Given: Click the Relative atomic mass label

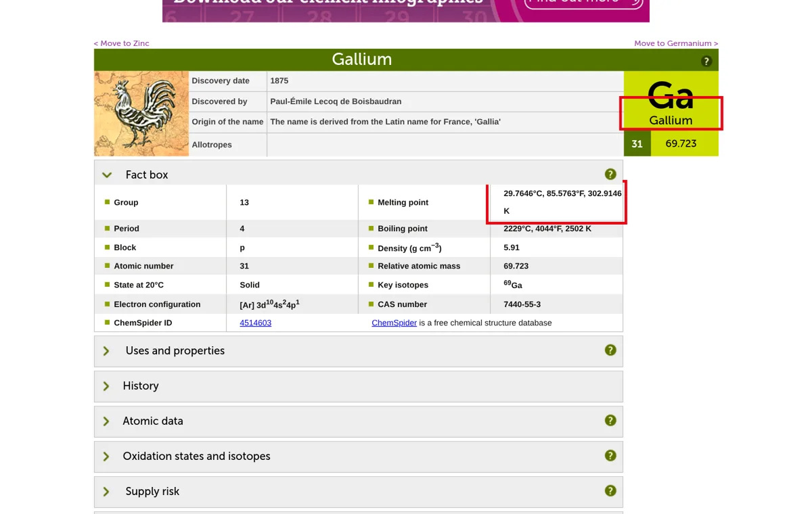Looking at the screenshot, I should click(419, 266).
